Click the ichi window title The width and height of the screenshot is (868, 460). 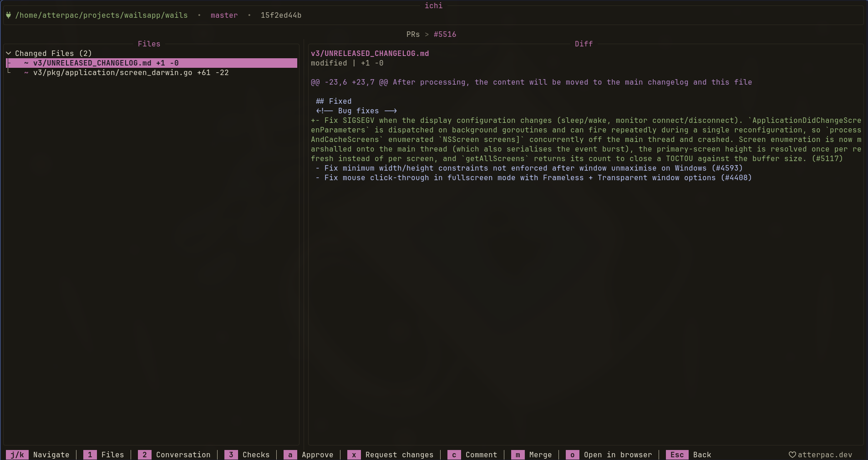pyautogui.click(x=433, y=5)
